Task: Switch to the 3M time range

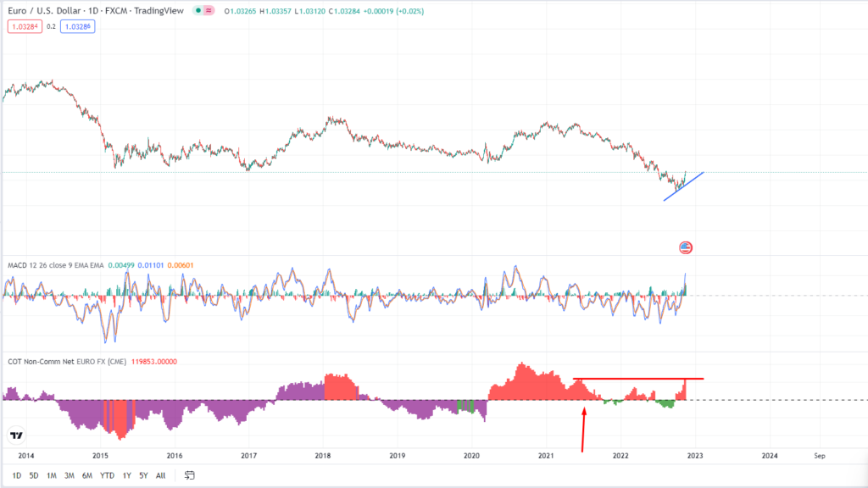Action: point(70,475)
